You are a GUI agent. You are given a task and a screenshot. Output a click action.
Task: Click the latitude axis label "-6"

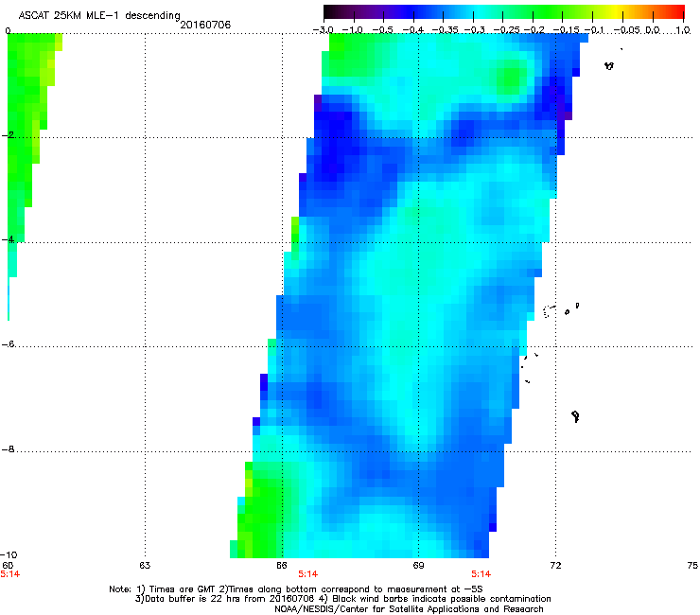tap(8, 343)
